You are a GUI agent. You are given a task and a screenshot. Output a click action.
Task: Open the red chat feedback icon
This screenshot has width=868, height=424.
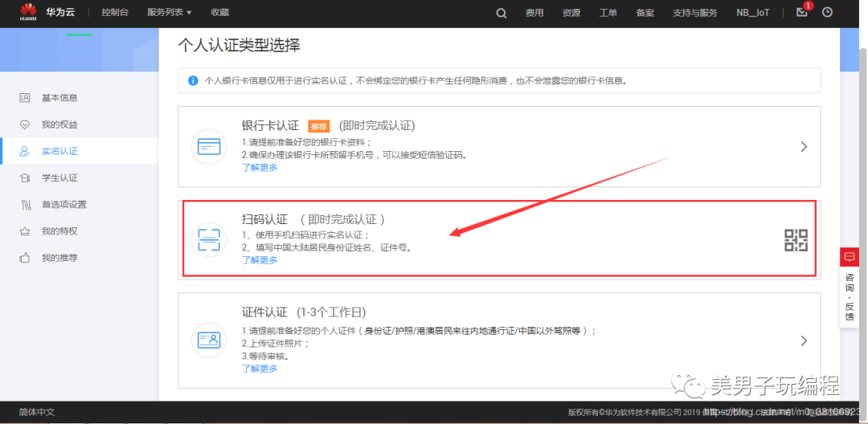coord(850,258)
